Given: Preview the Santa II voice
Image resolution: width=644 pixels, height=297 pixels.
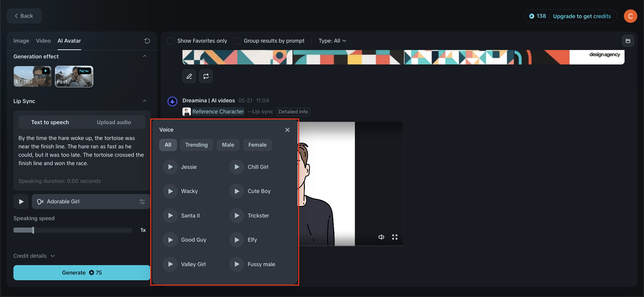Looking at the screenshot, I should (170, 215).
